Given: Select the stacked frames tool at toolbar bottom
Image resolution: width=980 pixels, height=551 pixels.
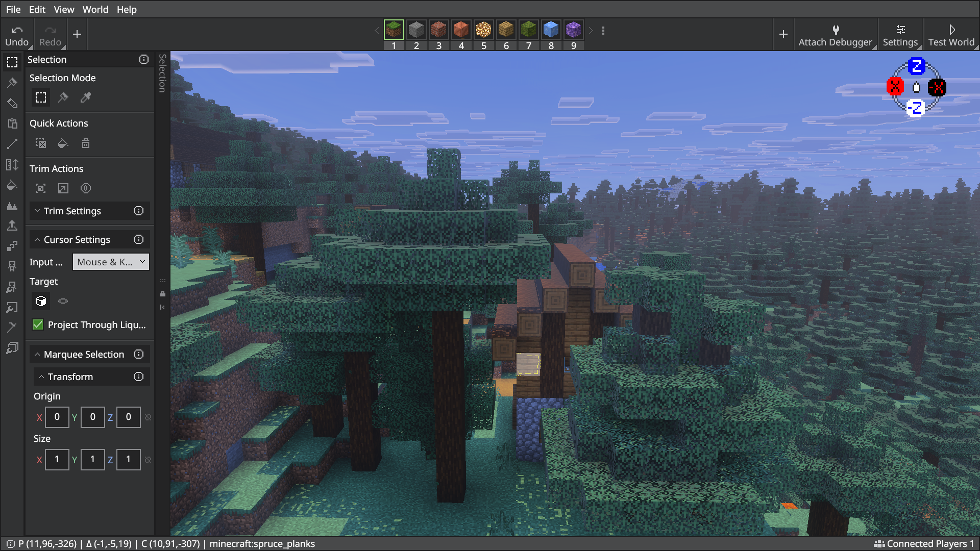Looking at the screenshot, I should (x=12, y=348).
